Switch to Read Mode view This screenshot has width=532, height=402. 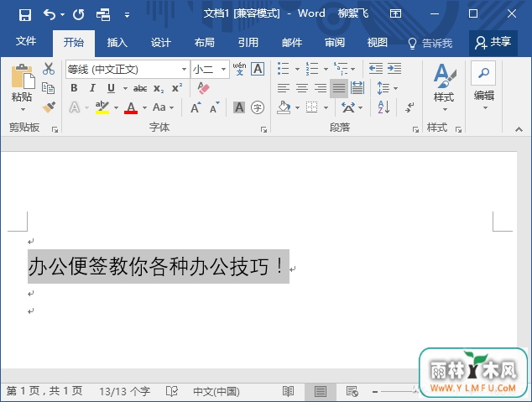pyautogui.click(x=288, y=391)
